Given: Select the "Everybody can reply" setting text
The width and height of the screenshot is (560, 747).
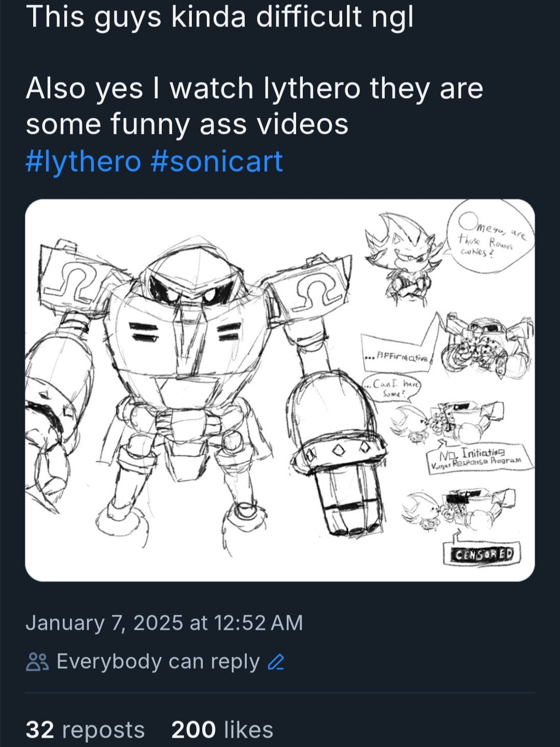Looking at the screenshot, I should (x=158, y=662).
